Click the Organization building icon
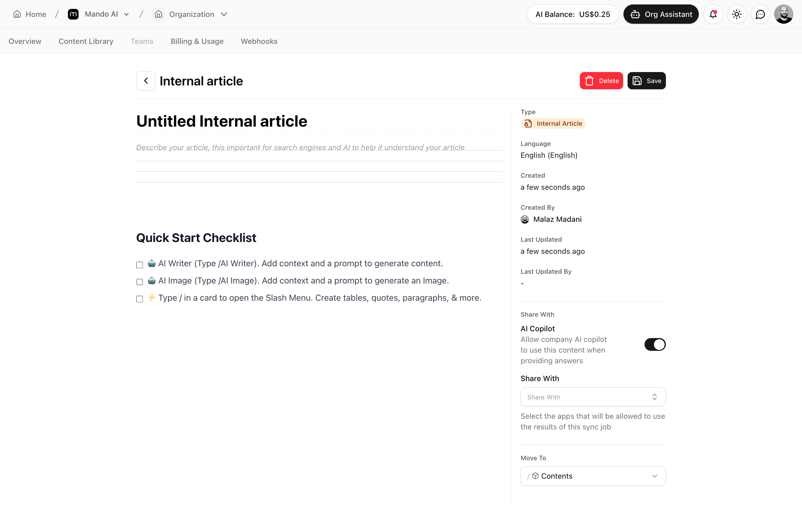Screen dimensions: 802x532 tap(158, 14)
